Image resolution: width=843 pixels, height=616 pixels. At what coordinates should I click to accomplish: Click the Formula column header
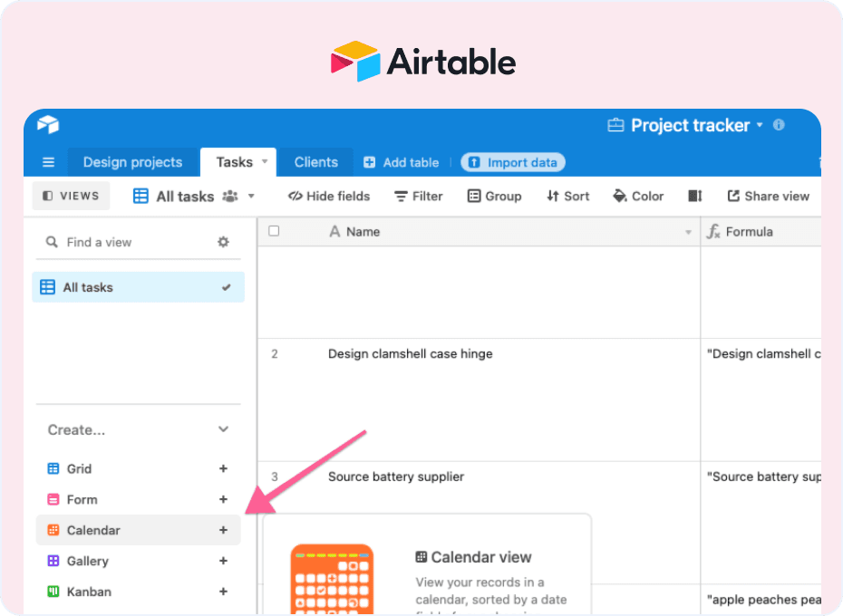(x=761, y=232)
